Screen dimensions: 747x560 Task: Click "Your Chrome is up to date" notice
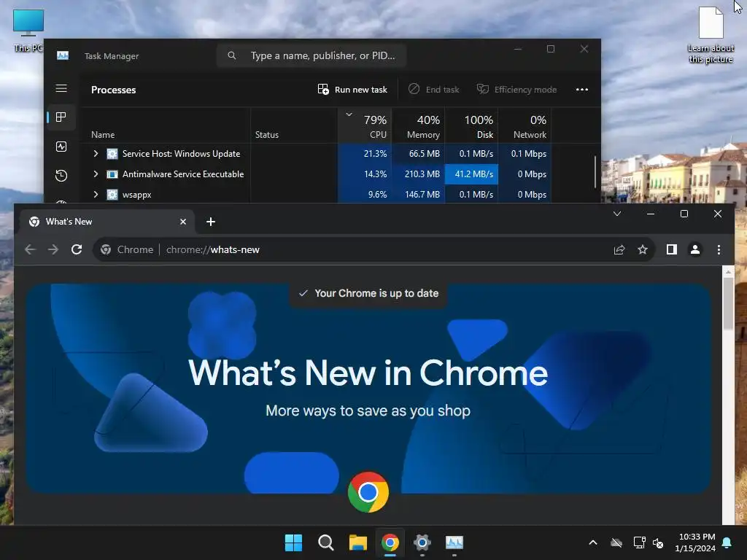click(x=368, y=293)
